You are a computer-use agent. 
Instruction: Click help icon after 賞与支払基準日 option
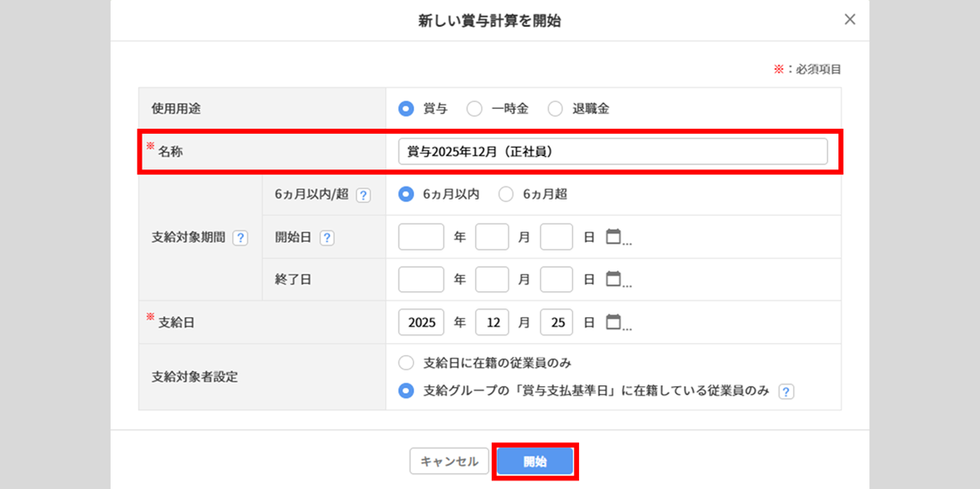click(x=786, y=391)
